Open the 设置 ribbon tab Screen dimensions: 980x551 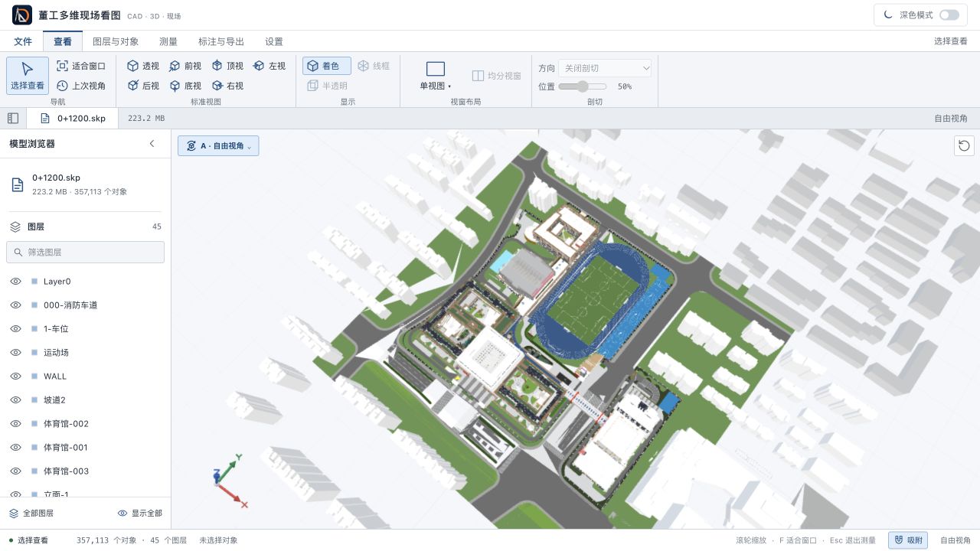pyautogui.click(x=274, y=41)
